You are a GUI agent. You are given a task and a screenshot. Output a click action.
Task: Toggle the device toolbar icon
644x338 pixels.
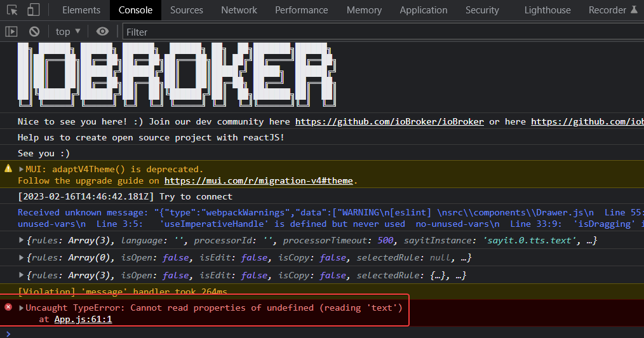[x=33, y=10]
